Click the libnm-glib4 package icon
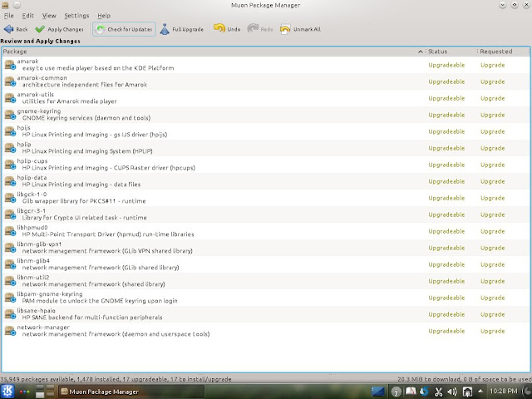Screen dimensions: 532x399 (10, 264)
